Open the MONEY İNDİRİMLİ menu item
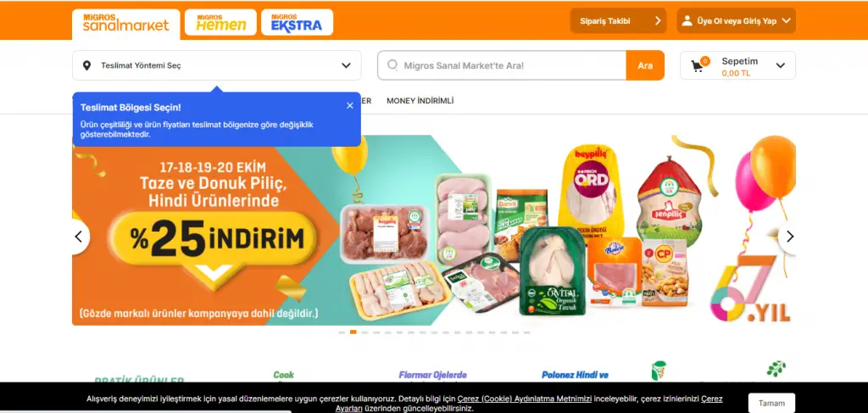This screenshot has height=413, width=868. (x=420, y=101)
